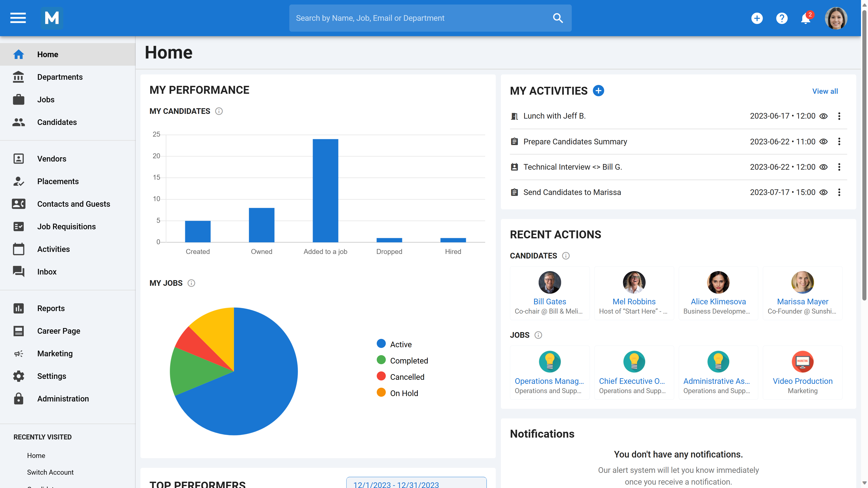868x488 pixels.
Task: Toggle eye icon for Prepare Candidates Summary
Action: tap(823, 141)
